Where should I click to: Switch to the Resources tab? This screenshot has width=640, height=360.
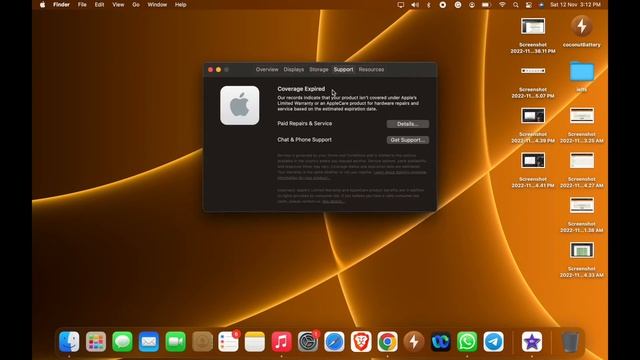[371, 69]
